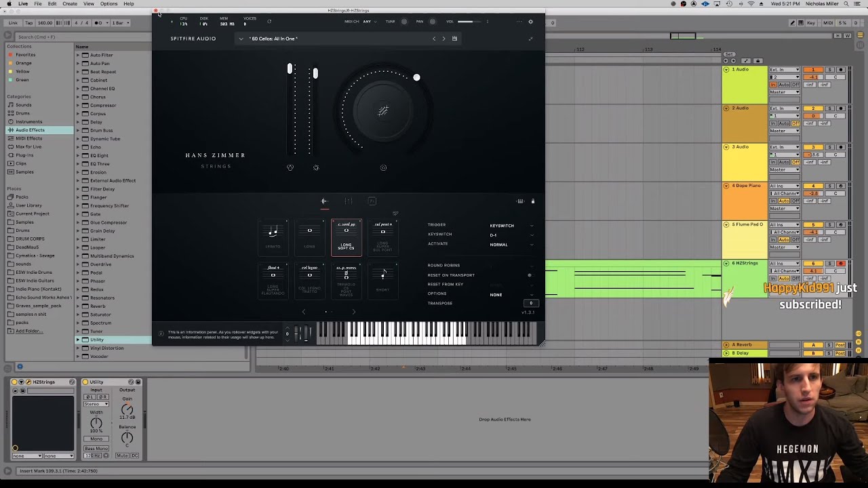Go to the previous preset arrow
868x488 pixels.
[x=434, y=39]
